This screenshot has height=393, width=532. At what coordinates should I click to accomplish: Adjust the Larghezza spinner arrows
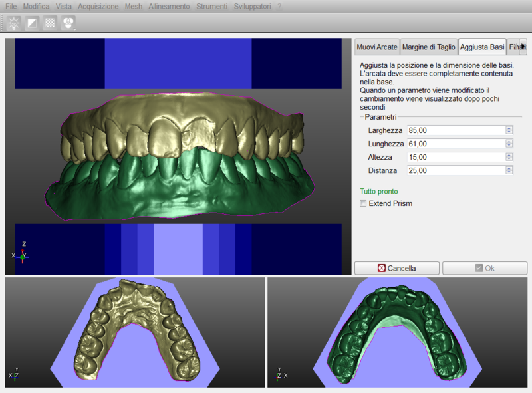pyautogui.click(x=509, y=130)
